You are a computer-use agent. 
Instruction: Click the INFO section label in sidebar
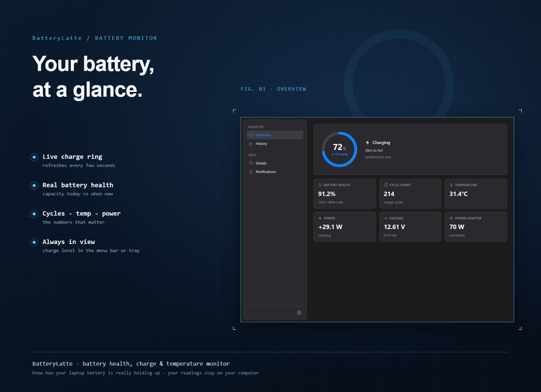click(252, 155)
